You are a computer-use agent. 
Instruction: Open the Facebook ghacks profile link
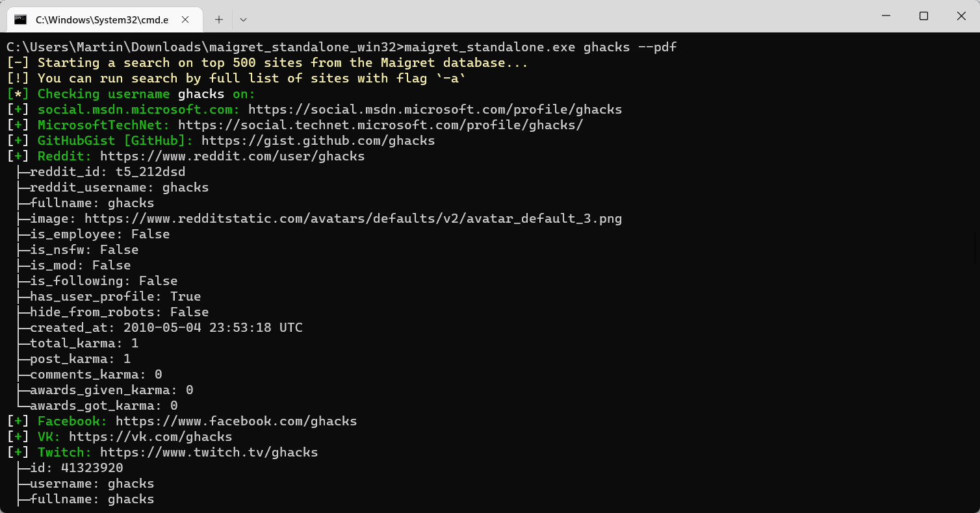(x=236, y=421)
